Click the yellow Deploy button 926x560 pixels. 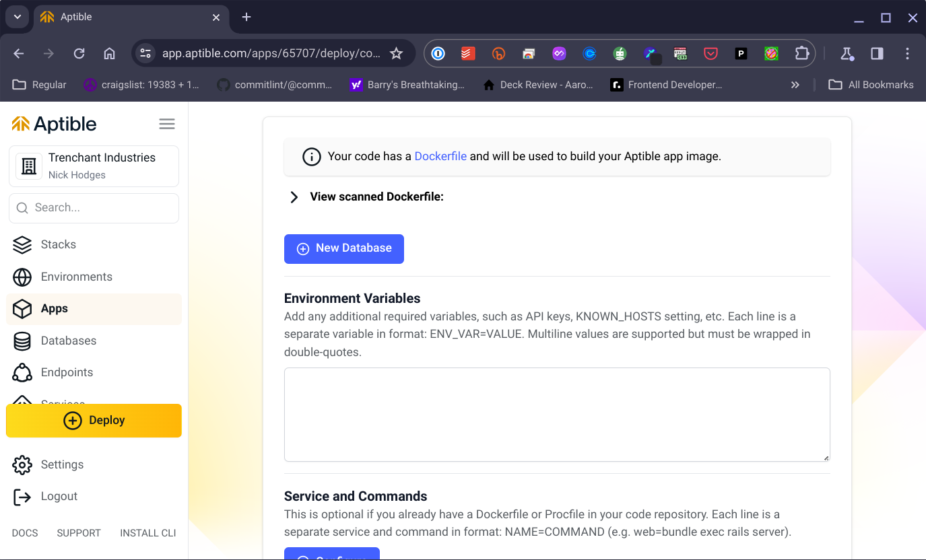coord(94,421)
